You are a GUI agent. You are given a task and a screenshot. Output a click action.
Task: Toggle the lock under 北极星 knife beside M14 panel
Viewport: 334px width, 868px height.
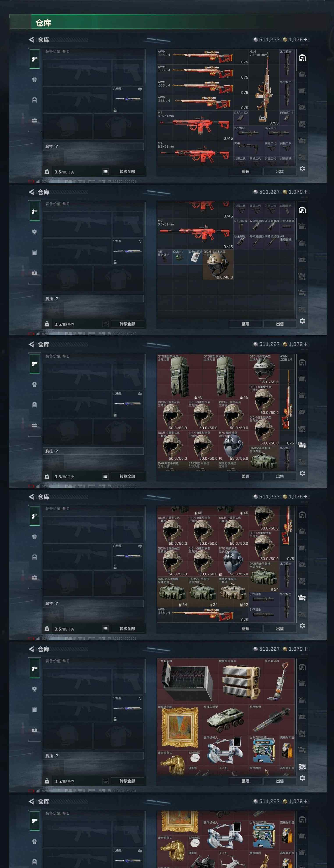tap(115, 110)
